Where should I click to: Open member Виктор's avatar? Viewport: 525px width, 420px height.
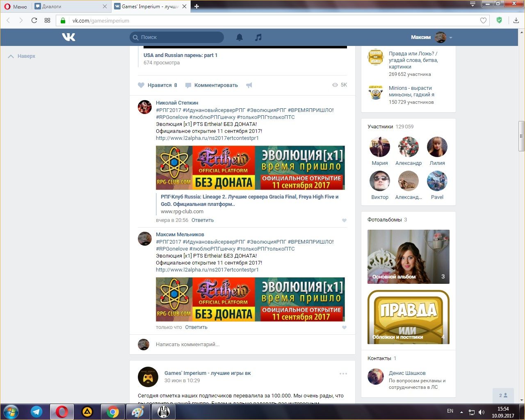click(380, 181)
